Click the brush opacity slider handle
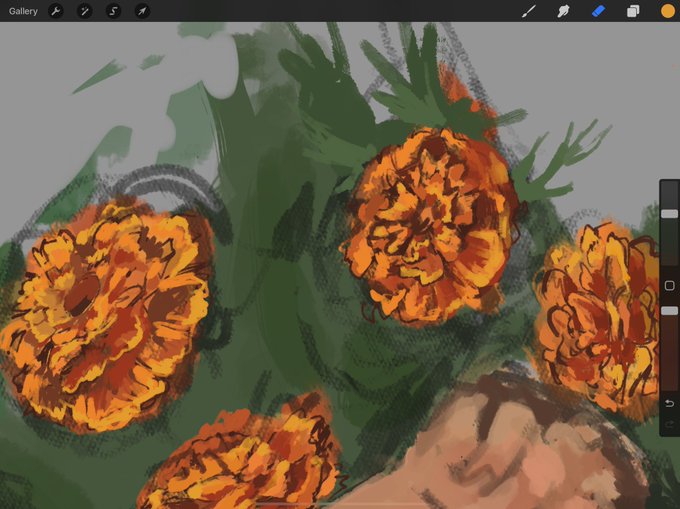Image resolution: width=680 pixels, height=509 pixels. click(x=669, y=311)
